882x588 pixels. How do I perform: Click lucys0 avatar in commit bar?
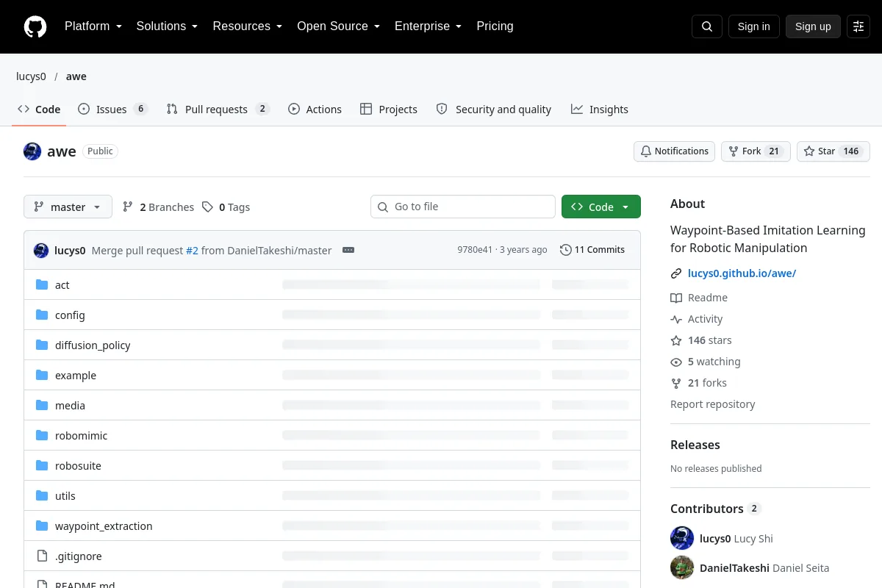click(41, 250)
